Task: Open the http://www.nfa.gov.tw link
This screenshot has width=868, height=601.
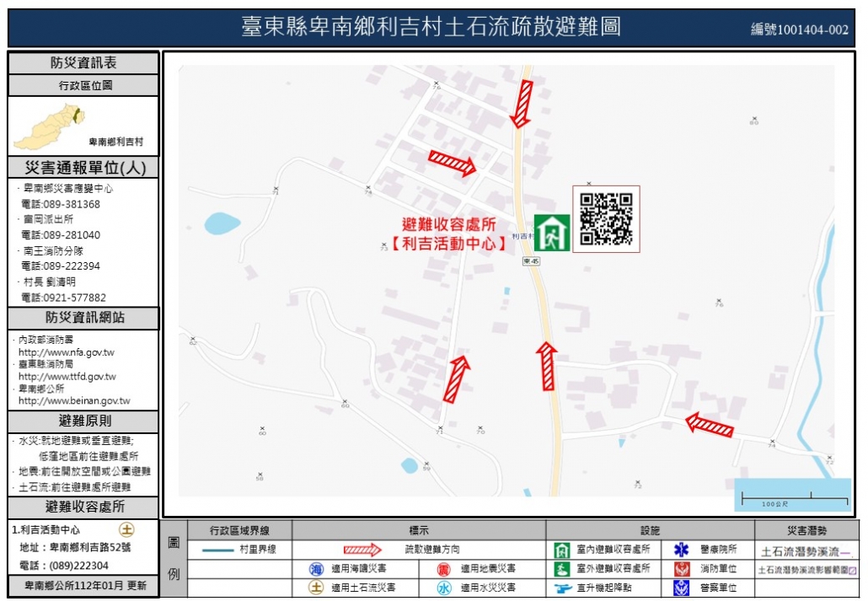Action: click(67, 352)
